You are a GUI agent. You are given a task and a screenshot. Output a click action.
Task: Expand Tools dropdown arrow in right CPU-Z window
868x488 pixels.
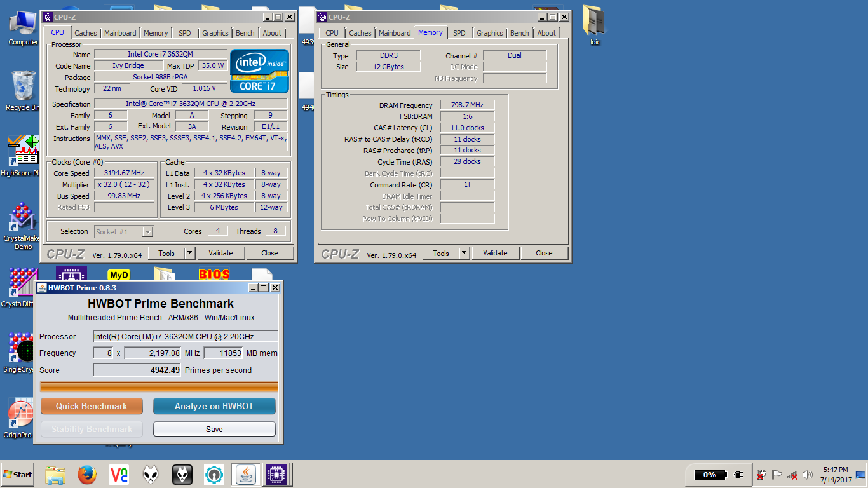(465, 253)
